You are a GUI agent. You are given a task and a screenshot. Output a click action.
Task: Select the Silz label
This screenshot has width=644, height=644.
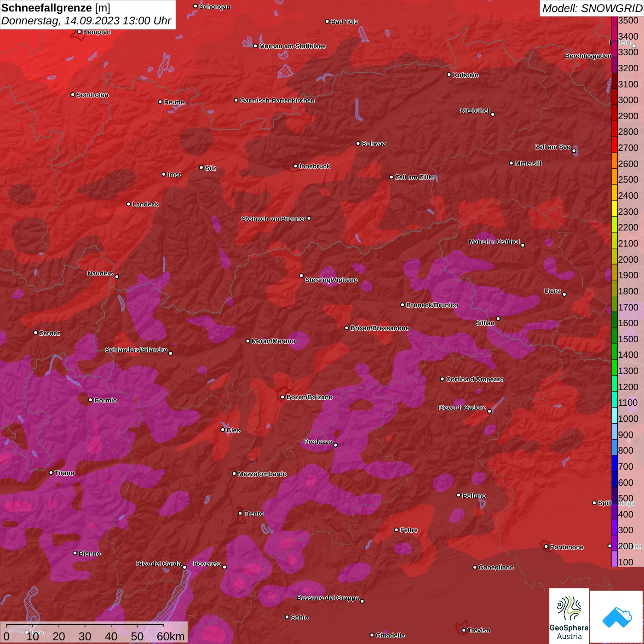click(x=211, y=168)
